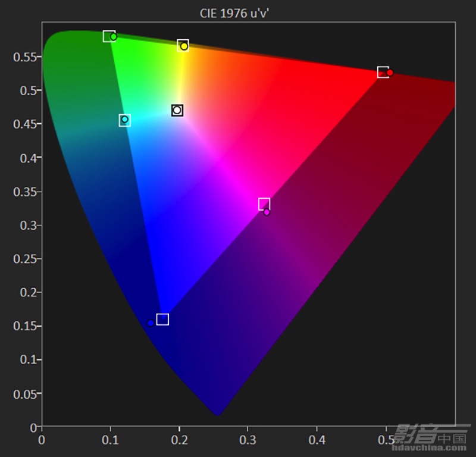Click the 0.05 label on vertical axis
The image size is (476, 457).
(x=25, y=393)
